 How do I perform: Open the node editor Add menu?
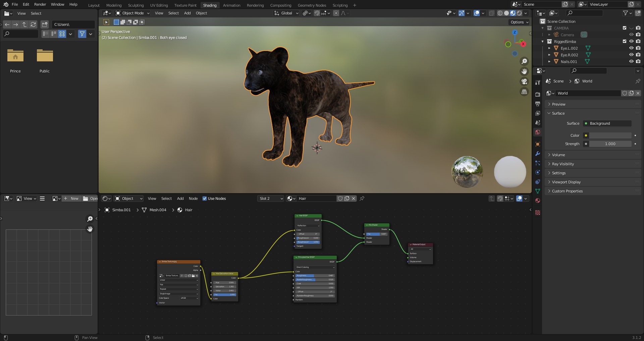point(180,198)
